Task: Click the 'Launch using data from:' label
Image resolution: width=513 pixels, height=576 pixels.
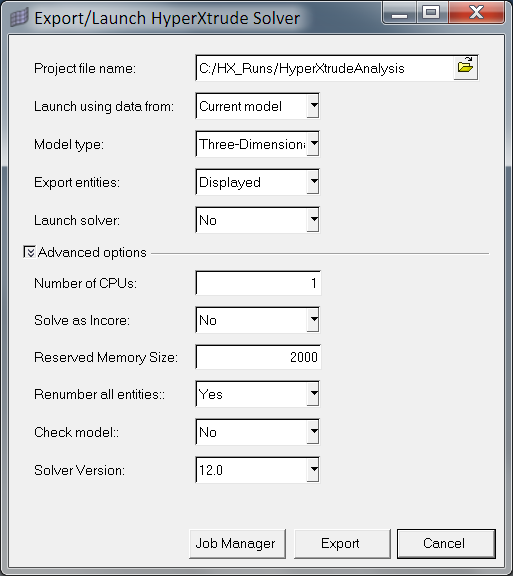Action: pos(104,107)
